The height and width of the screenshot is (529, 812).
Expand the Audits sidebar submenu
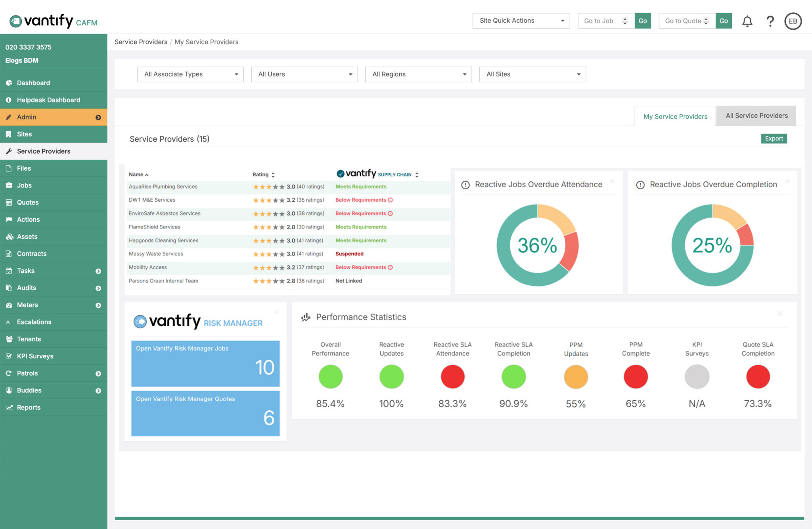(x=98, y=288)
